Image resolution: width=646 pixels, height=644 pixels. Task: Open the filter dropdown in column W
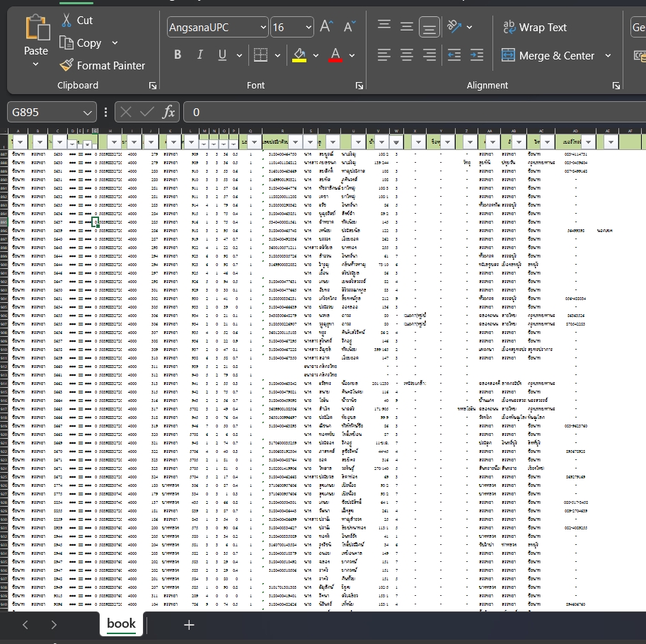[396, 142]
